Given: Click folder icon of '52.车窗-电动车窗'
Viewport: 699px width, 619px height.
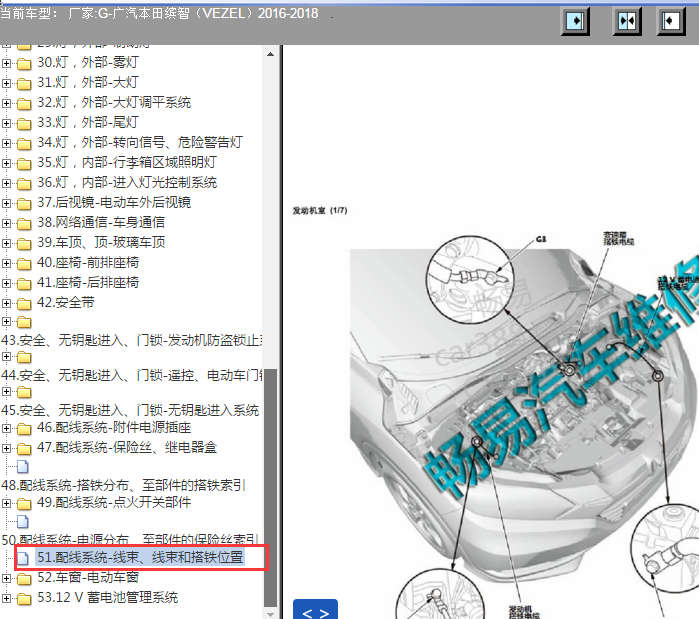Looking at the screenshot, I should coord(24,579).
